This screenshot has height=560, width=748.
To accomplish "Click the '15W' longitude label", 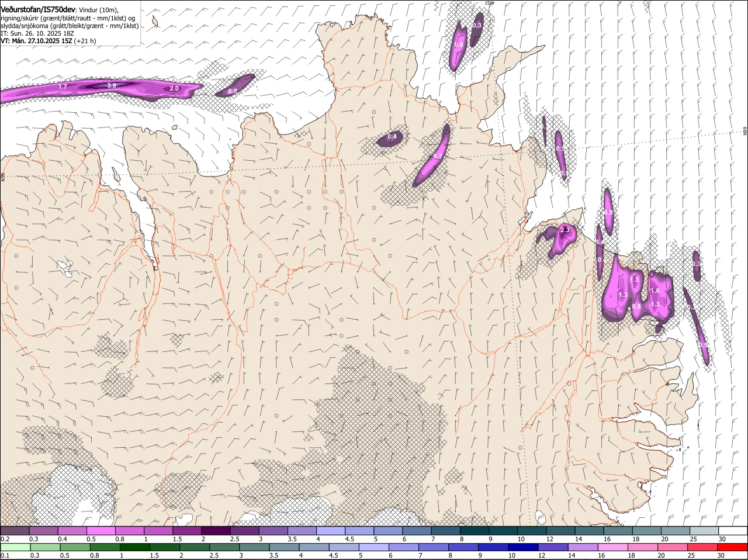I will tap(489, 3).
